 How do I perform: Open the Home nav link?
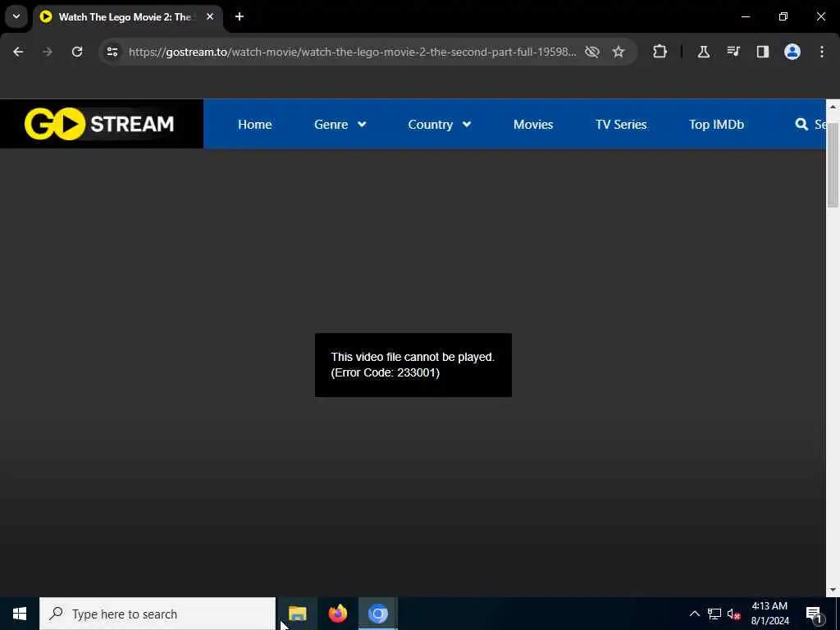[254, 125]
